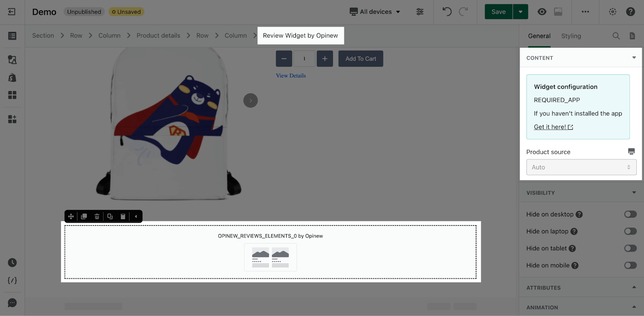Click the Product source device icon
The height and width of the screenshot is (316, 644).
(631, 152)
